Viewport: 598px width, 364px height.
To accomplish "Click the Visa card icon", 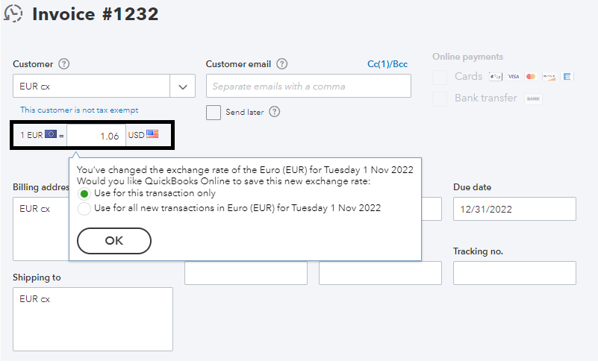I will (x=513, y=77).
